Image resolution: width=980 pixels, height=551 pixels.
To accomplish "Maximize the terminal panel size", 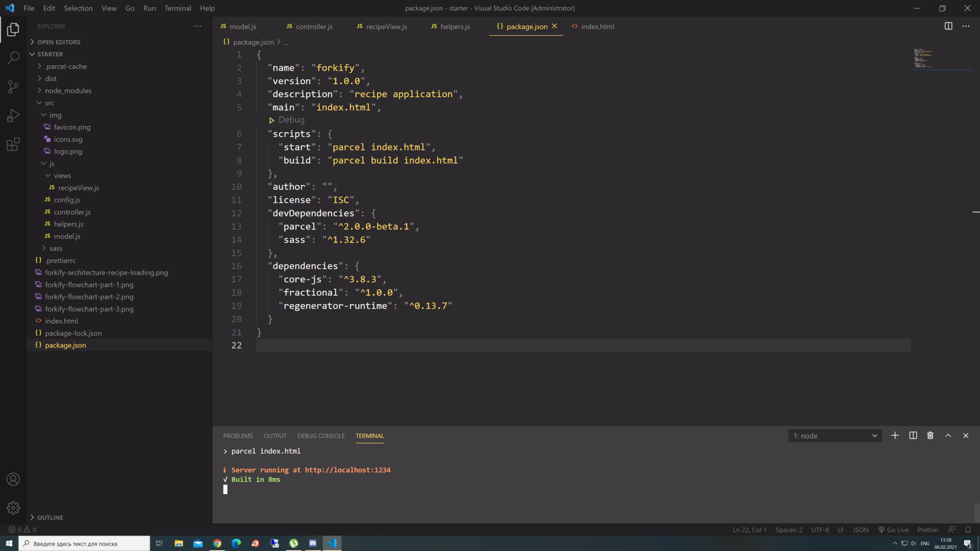I will point(948,436).
